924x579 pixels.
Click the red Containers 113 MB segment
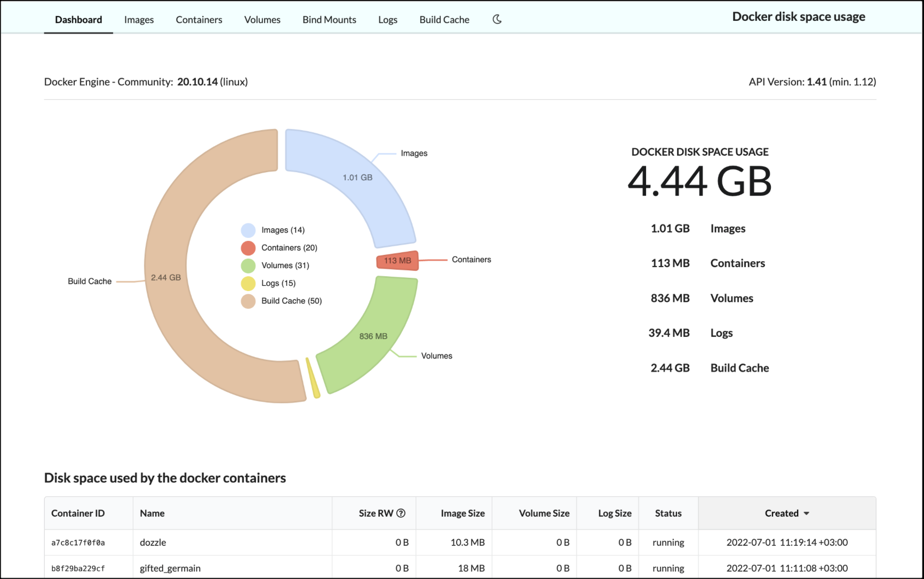coord(397,261)
